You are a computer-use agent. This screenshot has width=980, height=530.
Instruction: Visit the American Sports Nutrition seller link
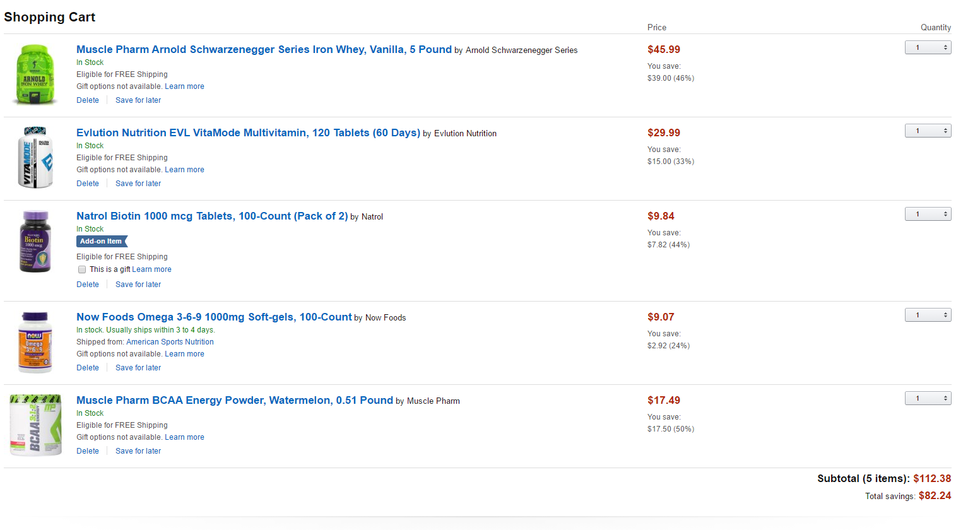point(170,342)
